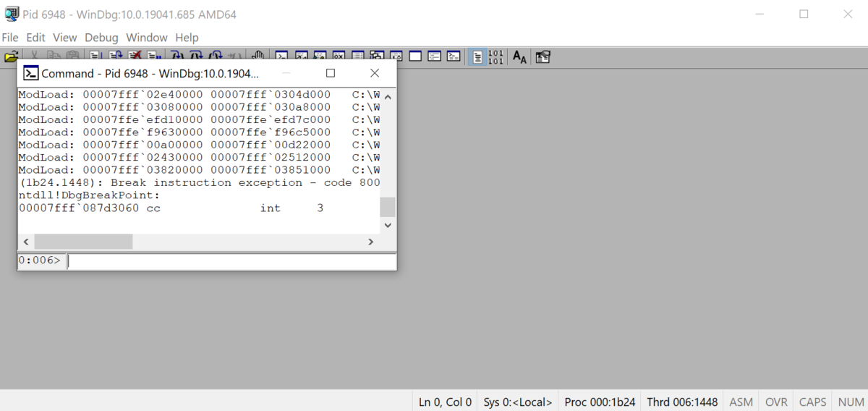Click the '00007fff`087d3060 cc' disassembly line
Viewport: 868px width, 411px height.
(171, 208)
